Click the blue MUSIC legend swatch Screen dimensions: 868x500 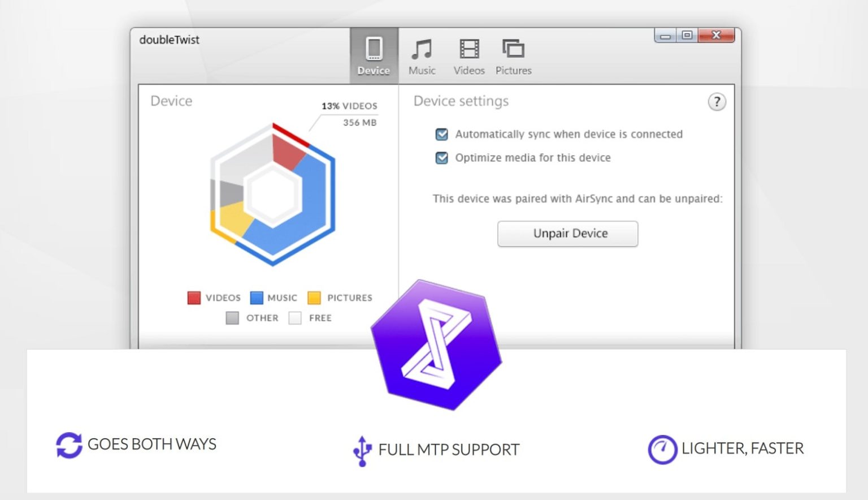pos(257,298)
